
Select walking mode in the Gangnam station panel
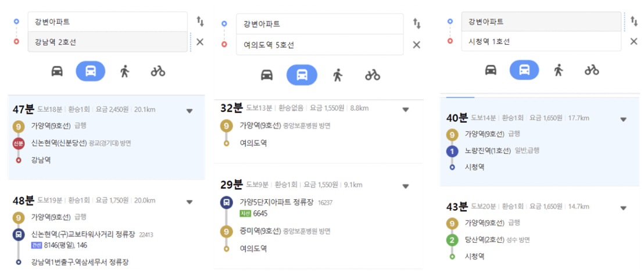coord(124,71)
